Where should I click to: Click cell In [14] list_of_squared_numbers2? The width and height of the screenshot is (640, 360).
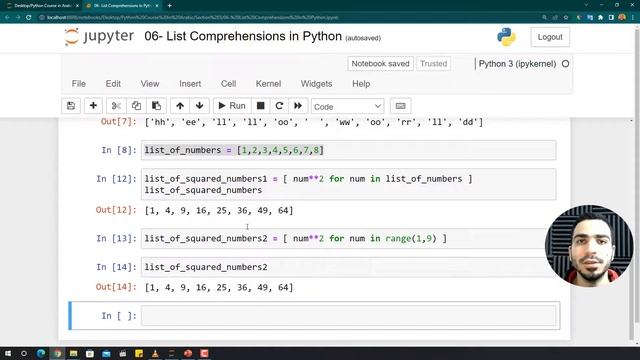pyautogui.click(x=349, y=267)
